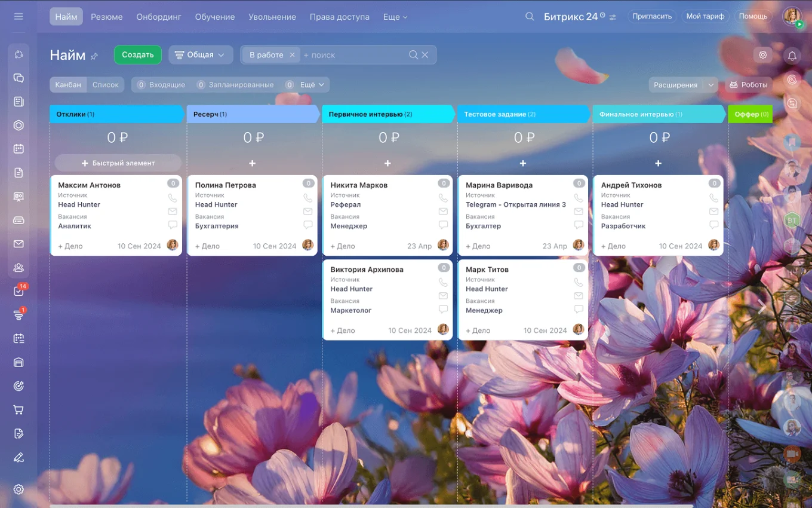Open the Онбординг tab
Screen dimensions: 812x508
(x=159, y=17)
